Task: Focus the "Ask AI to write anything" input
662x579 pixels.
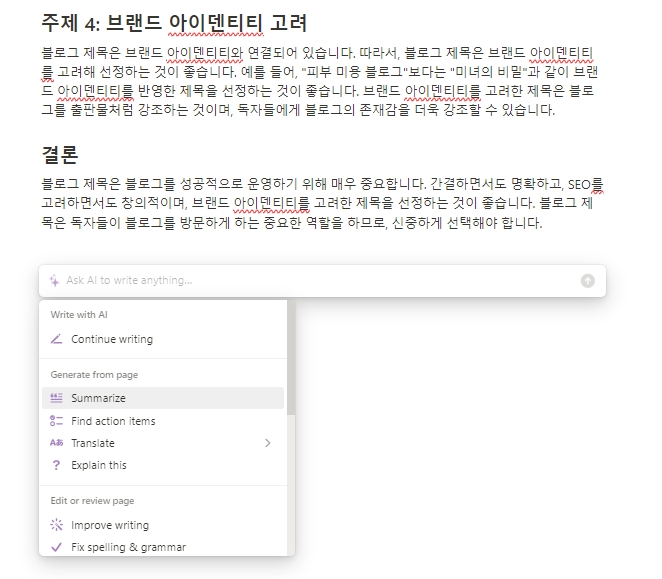Action: pos(300,281)
